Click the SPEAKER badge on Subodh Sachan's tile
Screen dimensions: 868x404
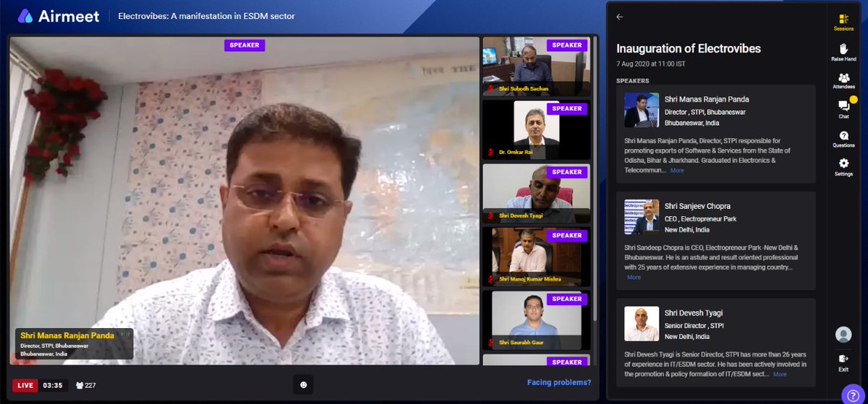click(567, 45)
